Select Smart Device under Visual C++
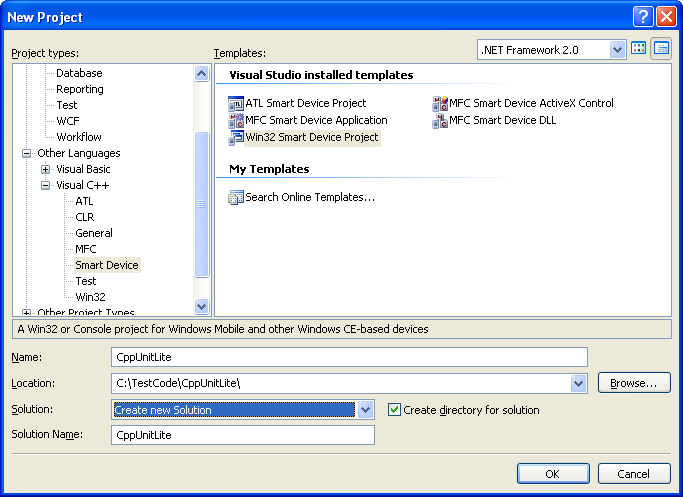This screenshot has width=683, height=497. [107, 265]
